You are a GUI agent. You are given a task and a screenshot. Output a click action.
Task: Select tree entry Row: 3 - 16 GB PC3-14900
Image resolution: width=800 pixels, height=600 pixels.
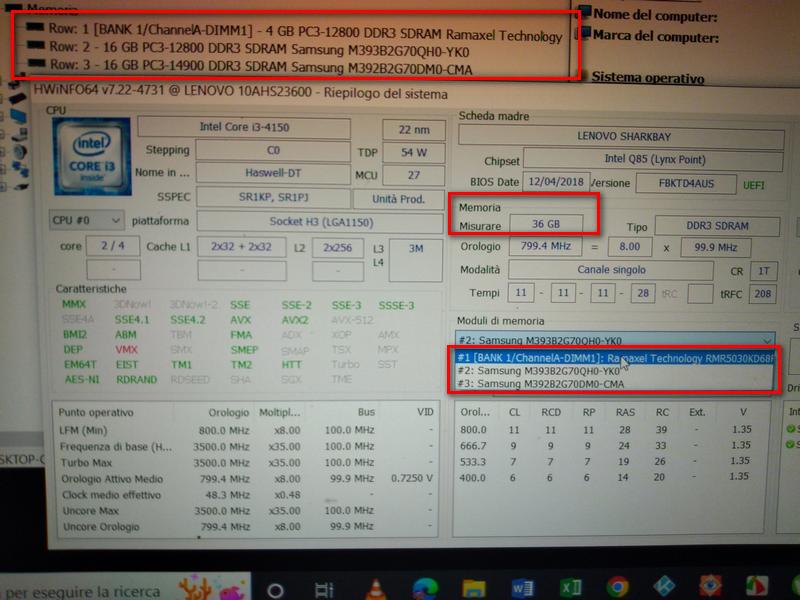coord(261,67)
